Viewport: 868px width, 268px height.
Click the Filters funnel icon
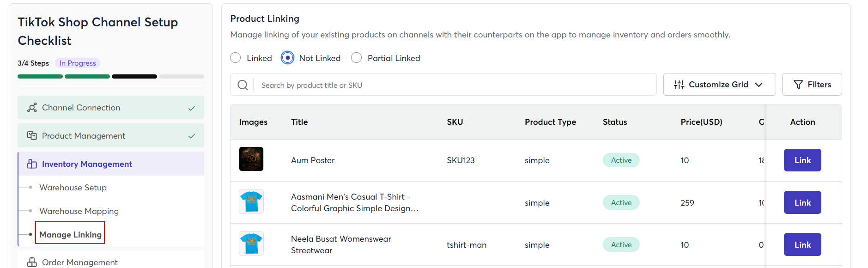coord(798,85)
